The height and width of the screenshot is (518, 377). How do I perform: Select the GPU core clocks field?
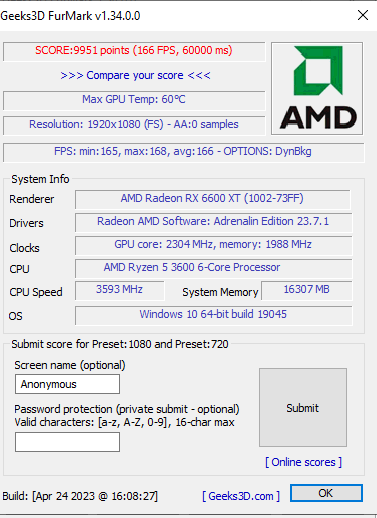click(x=213, y=245)
